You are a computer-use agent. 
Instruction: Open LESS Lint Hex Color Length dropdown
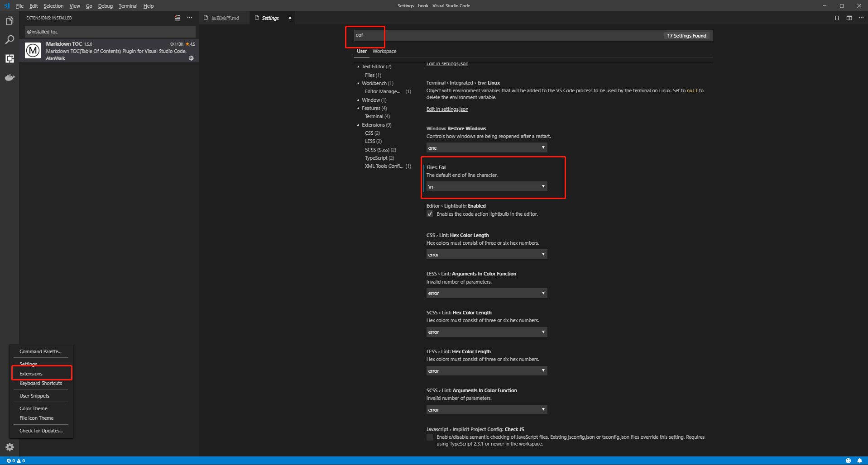pyautogui.click(x=487, y=371)
